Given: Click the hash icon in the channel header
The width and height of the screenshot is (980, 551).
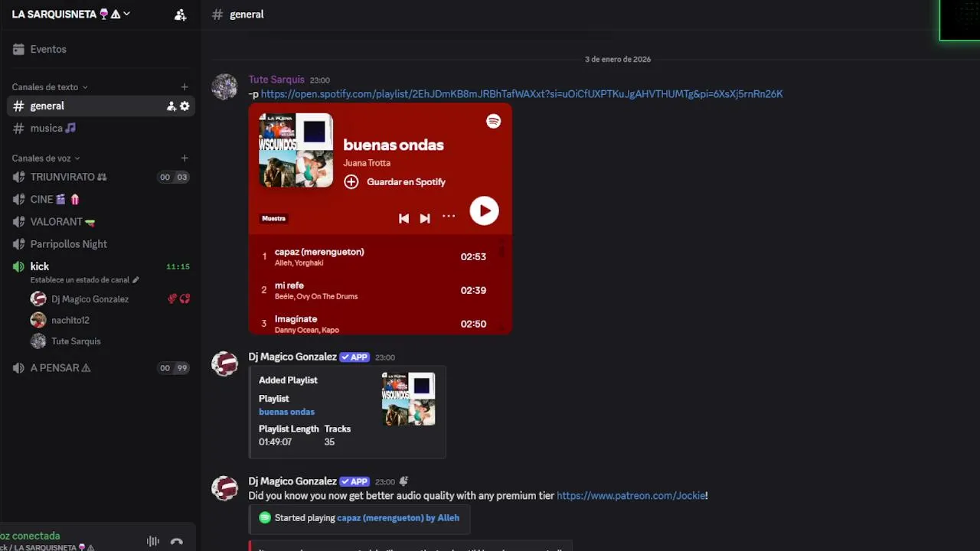Looking at the screenshot, I should [x=217, y=15].
